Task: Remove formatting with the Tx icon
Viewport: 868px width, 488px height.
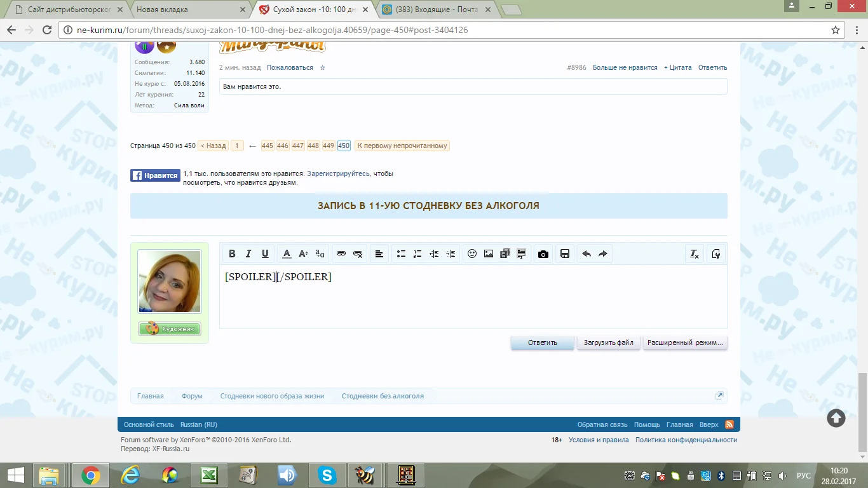Action: pyautogui.click(x=695, y=254)
